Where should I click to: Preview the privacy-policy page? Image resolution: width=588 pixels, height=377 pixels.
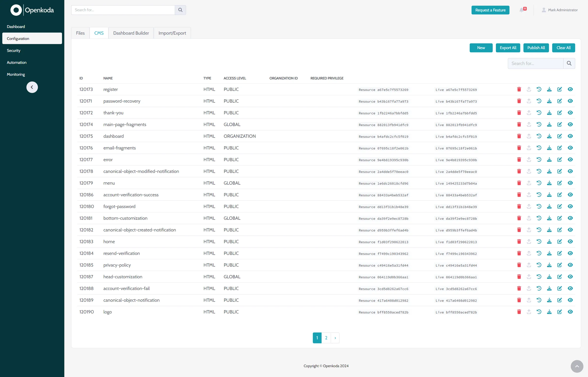pos(570,265)
